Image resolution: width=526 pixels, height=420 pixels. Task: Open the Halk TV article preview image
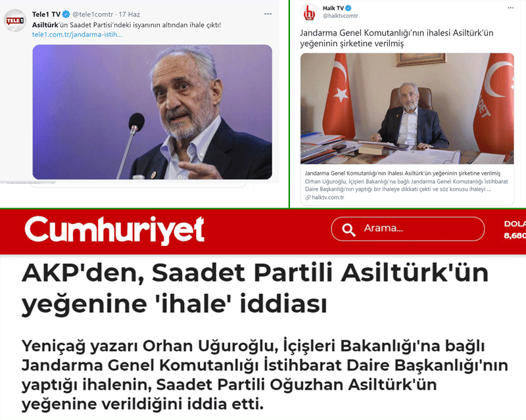pyautogui.click(x=407, y=108)
